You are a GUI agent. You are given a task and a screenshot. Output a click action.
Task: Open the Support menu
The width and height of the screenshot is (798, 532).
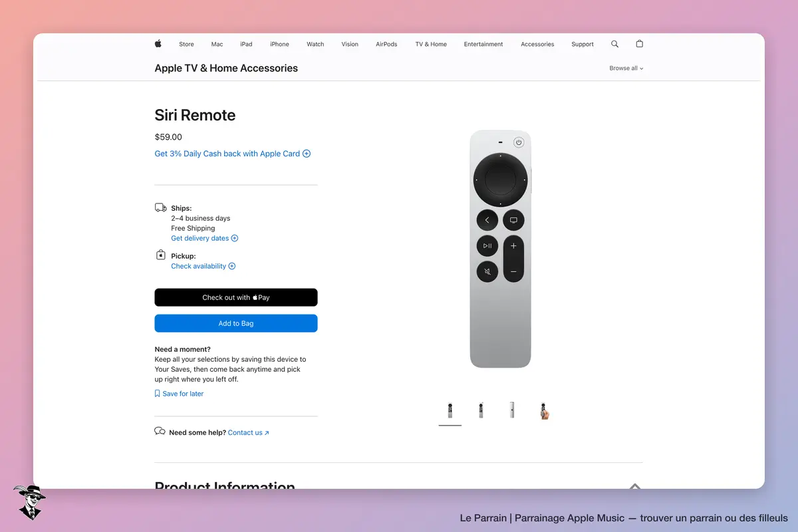tap(583, 44)
